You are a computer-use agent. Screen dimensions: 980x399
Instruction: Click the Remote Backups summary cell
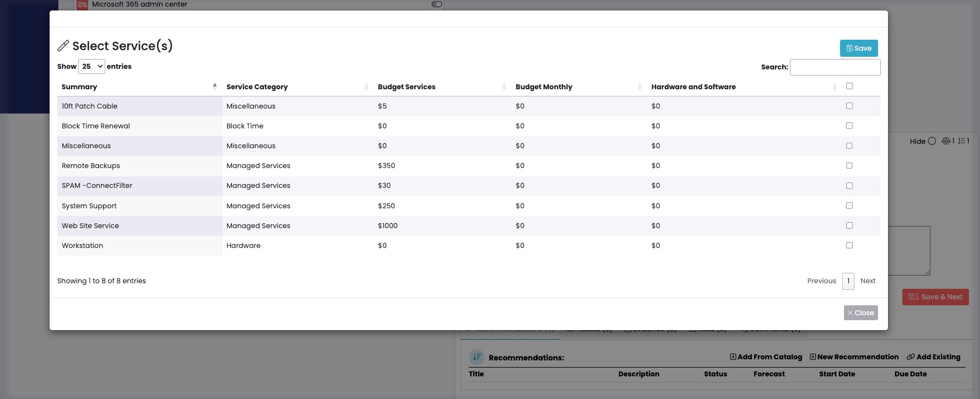click(x=139, y=165)
